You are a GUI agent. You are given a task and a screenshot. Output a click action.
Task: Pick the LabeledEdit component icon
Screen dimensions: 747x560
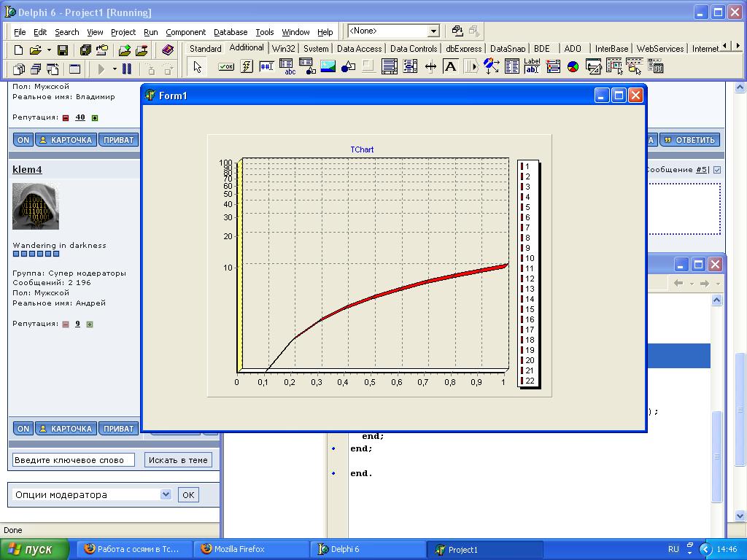tap(532, 67)
